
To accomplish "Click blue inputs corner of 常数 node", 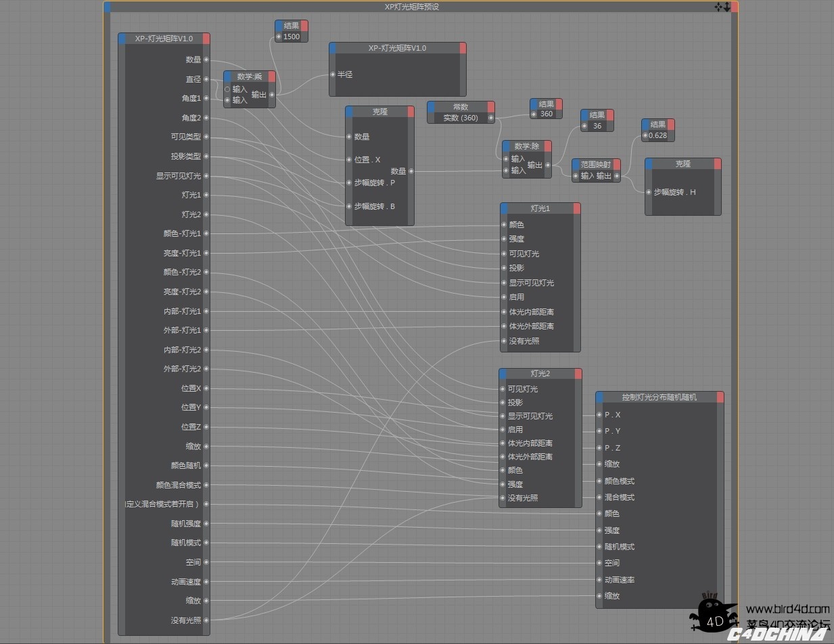I will [431, 107].
